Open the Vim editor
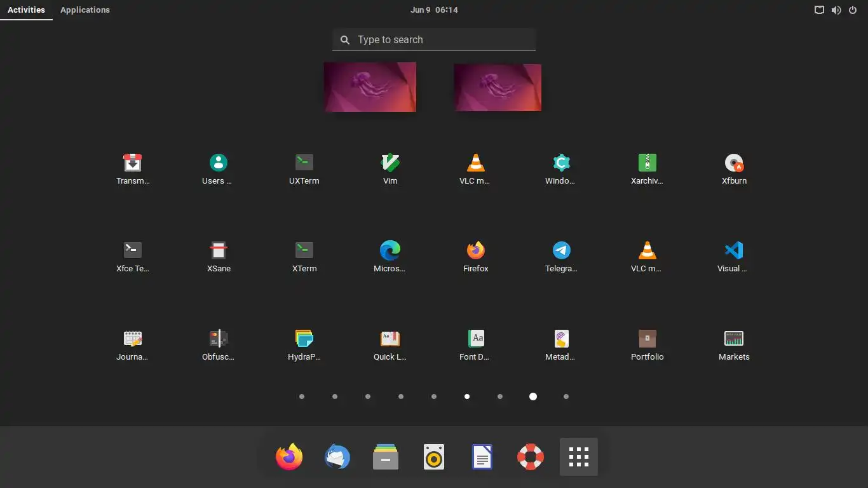This screenshot has width=868, height=488. (x=390, y=168)
